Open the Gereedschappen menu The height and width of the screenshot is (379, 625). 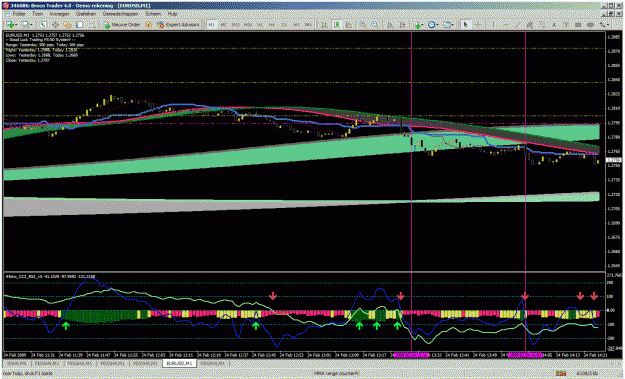[x=120, y=14]
